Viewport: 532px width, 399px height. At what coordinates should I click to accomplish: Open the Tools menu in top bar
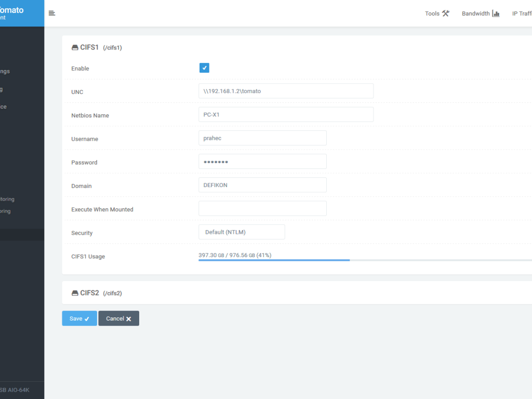pyautogui.click(x=432, y=14)
